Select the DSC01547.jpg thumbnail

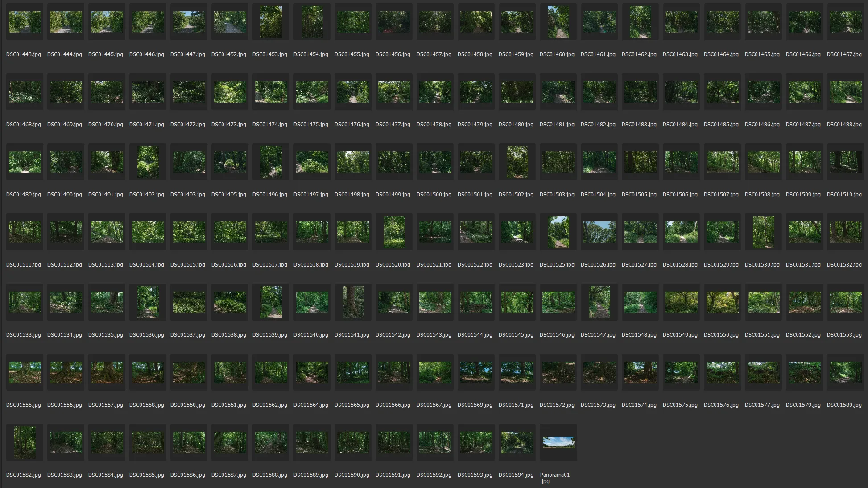pos(599,302)
